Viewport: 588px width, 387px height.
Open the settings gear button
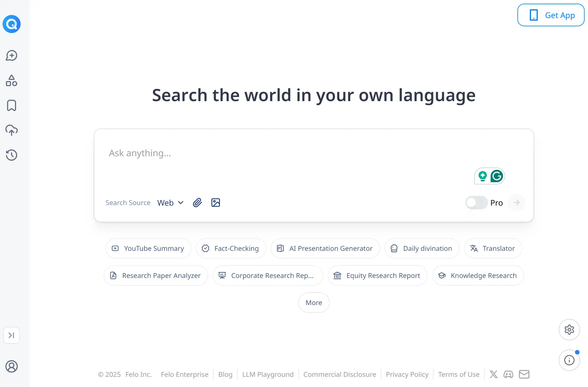click(569, 330)
